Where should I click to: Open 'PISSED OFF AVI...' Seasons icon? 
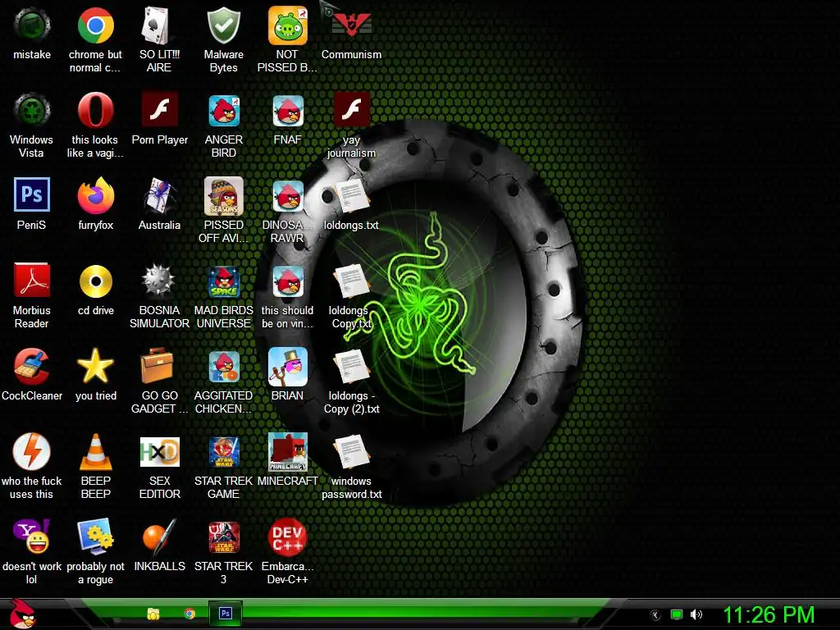[223, 196]
